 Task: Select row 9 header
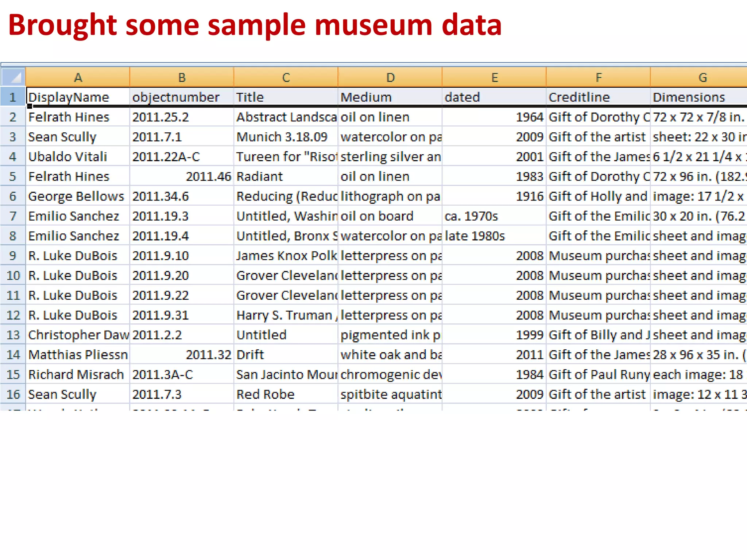(x=13, y=256)
